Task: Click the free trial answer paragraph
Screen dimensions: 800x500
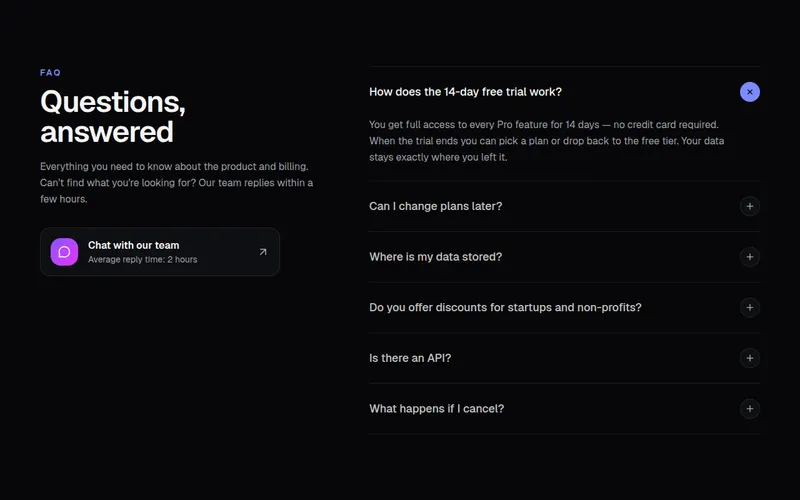Action: click(546, 141)
